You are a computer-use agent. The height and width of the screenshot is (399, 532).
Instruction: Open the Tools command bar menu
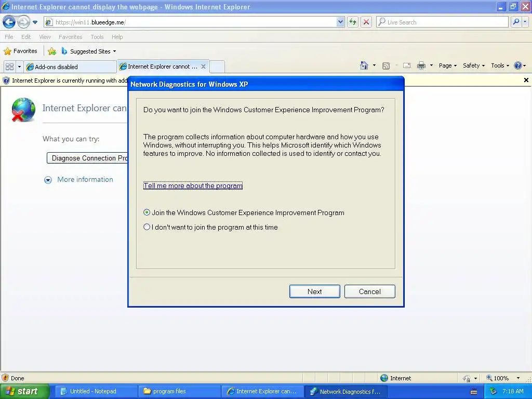point(500,65)
